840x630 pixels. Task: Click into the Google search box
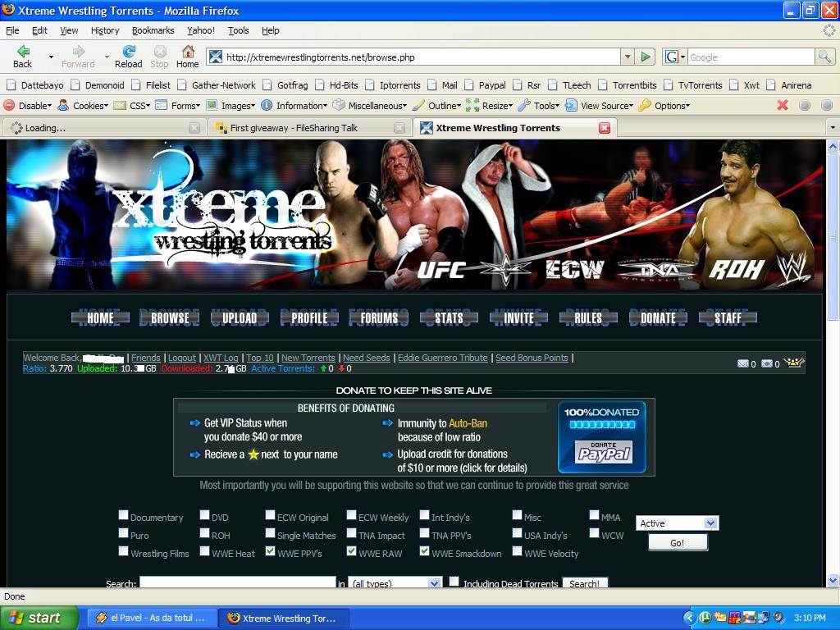click(x=750, y=57)
